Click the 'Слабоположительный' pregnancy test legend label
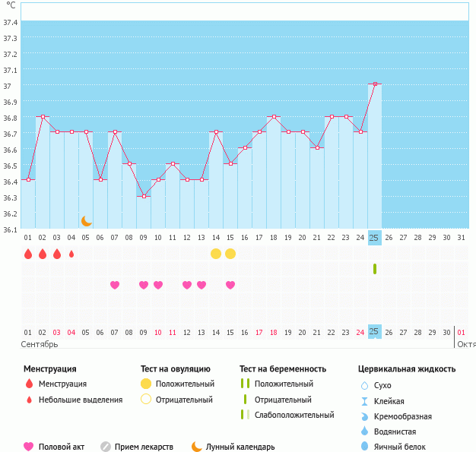The image size is (476, 452). point(294,415)
